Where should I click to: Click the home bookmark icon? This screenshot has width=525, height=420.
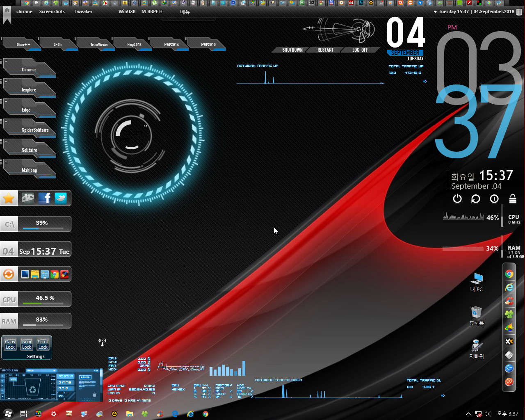click(7, 15)
